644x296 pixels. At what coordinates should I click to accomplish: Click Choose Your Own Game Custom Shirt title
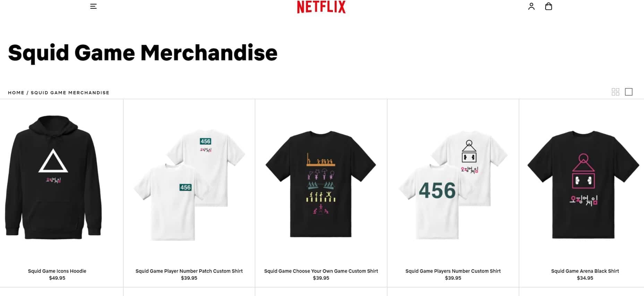(321, 271)
